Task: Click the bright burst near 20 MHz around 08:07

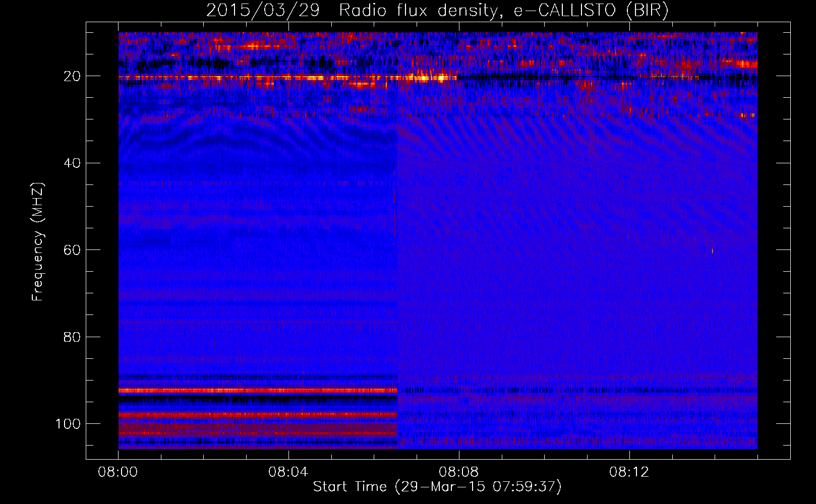Action: pos(429,78)
